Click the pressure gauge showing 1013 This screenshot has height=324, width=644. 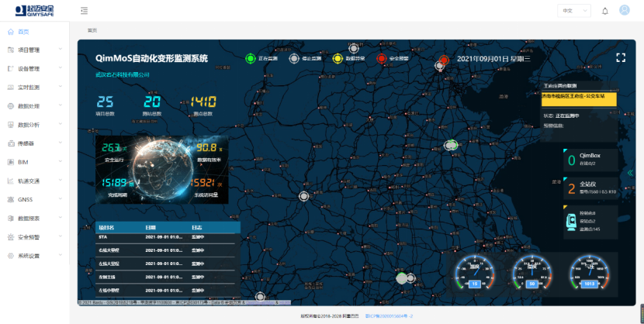coord(590,272)
